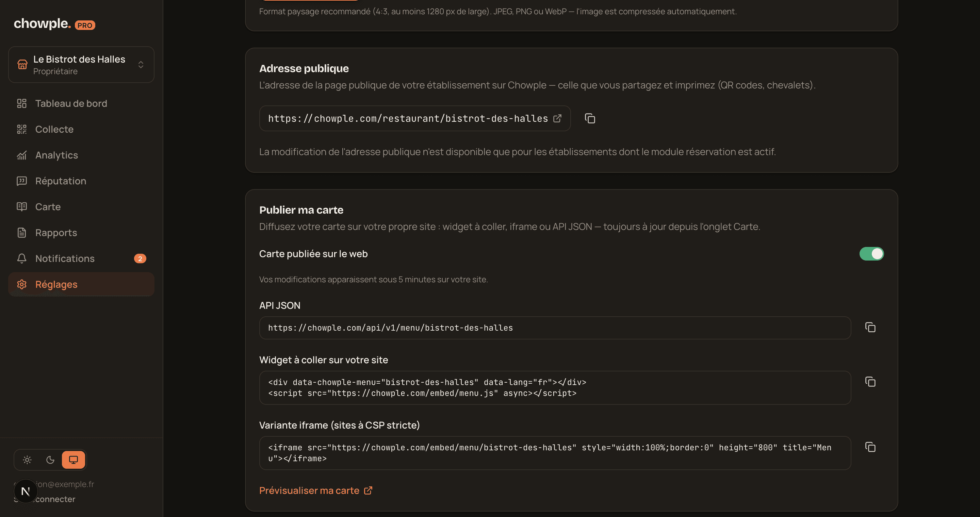Switch to light theme sun button
This screenshot has height=517, width=980.
click(x=27, y=460)
